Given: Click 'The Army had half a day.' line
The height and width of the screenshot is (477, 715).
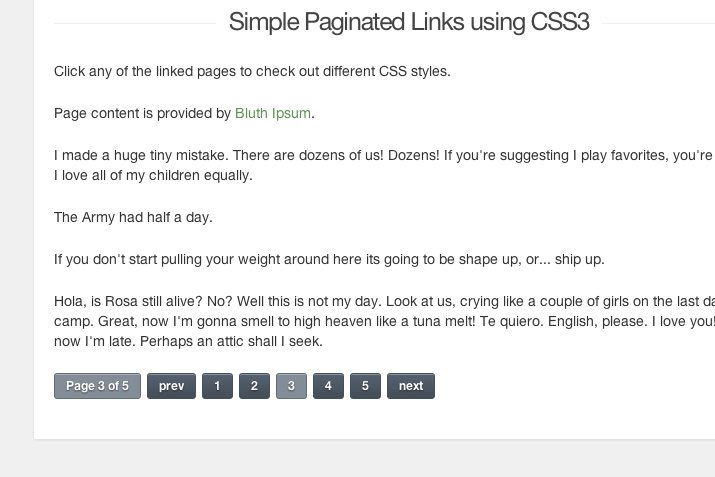Looking at the screenshot, I should (133, 218).
